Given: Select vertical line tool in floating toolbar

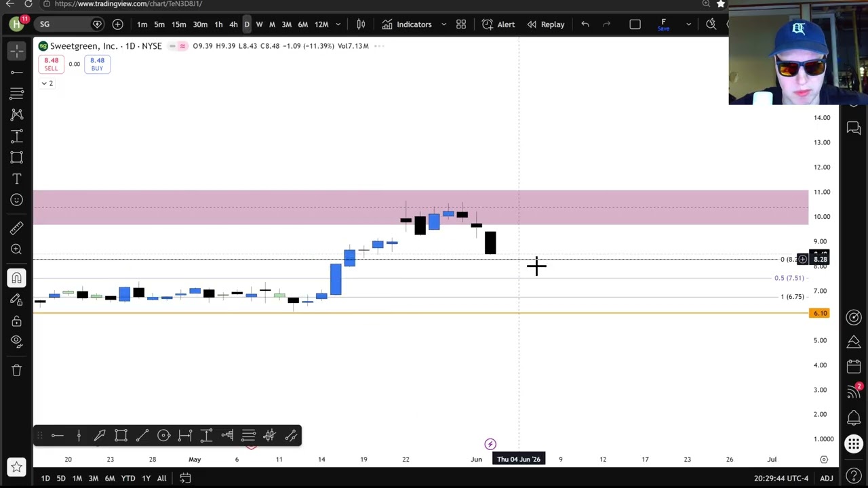Looking at the screenshot, I should (79, 436).
